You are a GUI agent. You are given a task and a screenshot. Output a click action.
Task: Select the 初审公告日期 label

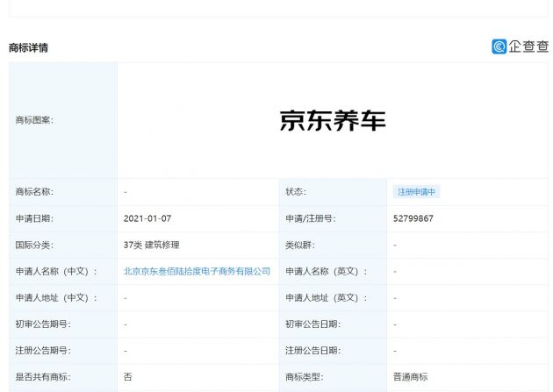312,324
